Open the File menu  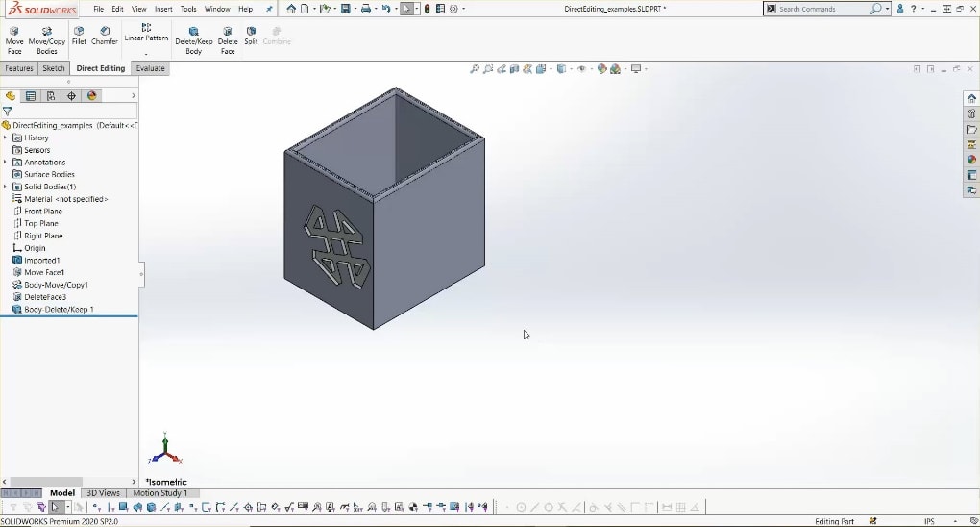point(99,9)
